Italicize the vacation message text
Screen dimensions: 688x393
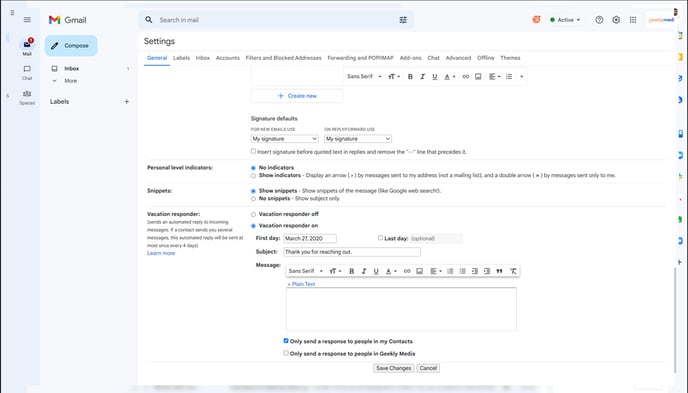click(364, 271)
